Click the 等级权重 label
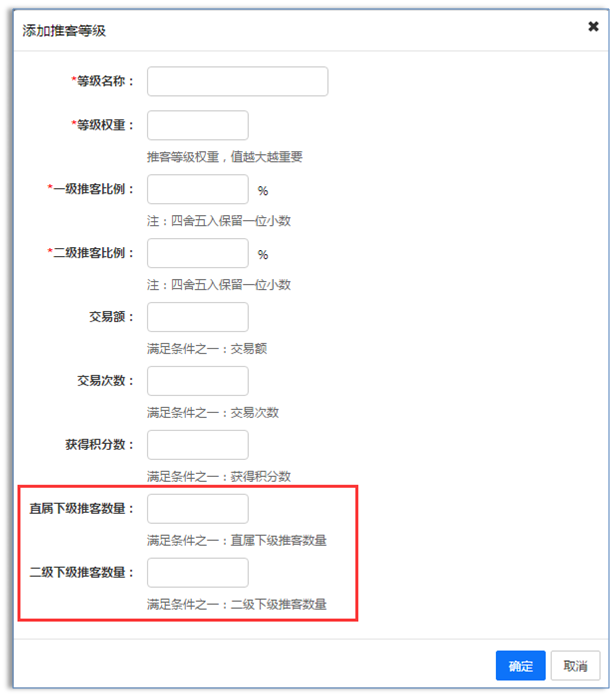Image resolution: width=613 pixels, height=697 pixels. coord(102,125)
